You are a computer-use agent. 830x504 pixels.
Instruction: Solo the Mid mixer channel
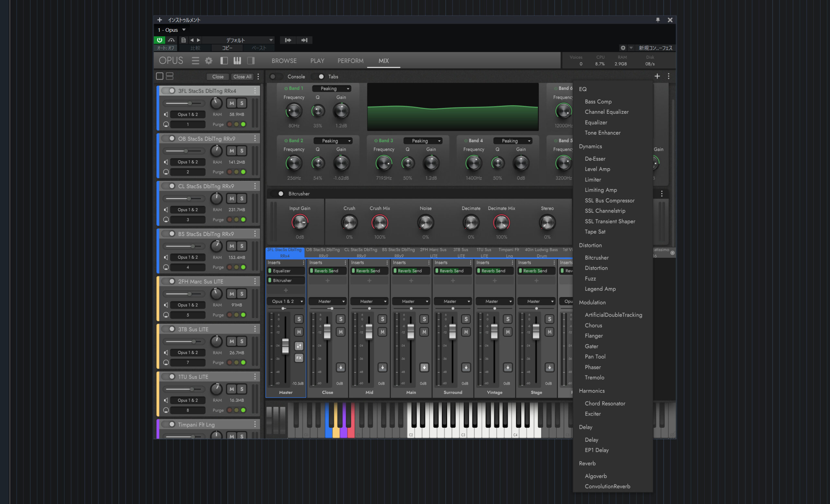382,319
